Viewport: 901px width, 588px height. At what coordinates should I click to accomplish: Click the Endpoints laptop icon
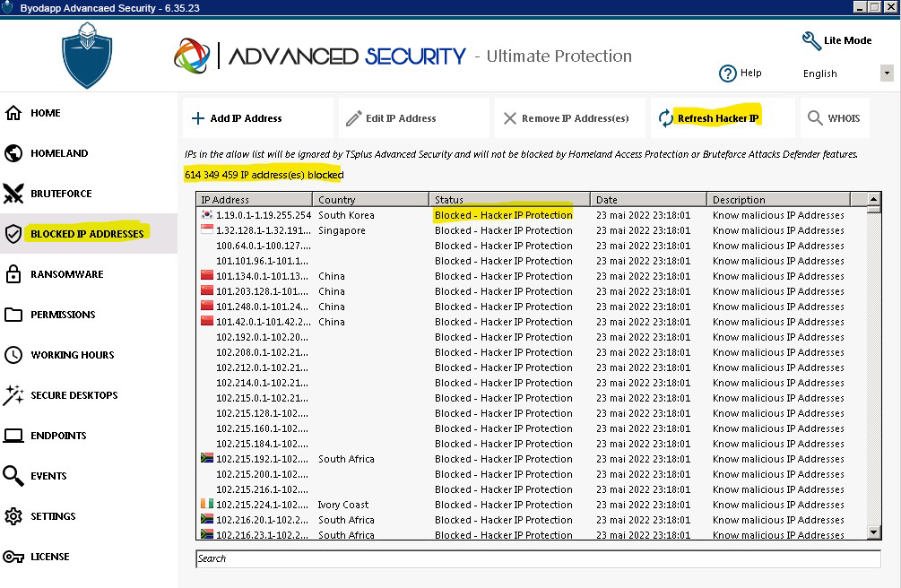pyautogui.click(x=13, y=436)
